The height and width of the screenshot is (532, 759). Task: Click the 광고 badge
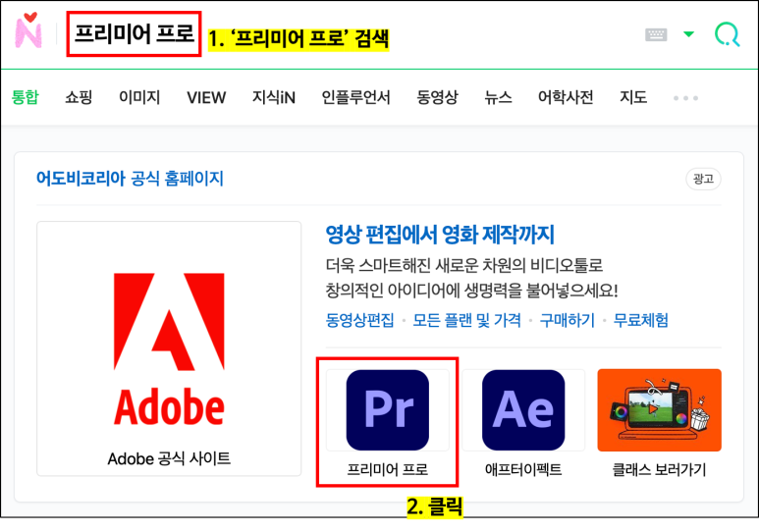coord(703,179)
